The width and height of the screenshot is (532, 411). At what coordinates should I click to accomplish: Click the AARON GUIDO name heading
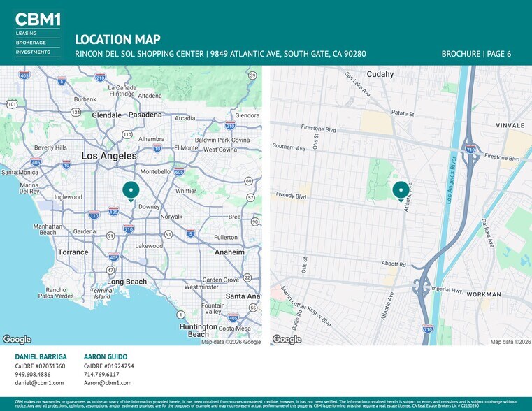point(106,356)
